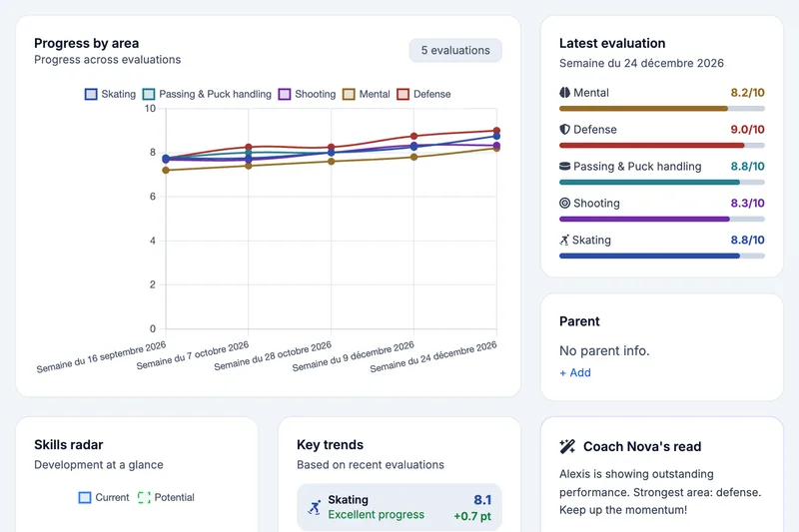
Task: Click the Latest evaluation heading
Action: point(612,43)
